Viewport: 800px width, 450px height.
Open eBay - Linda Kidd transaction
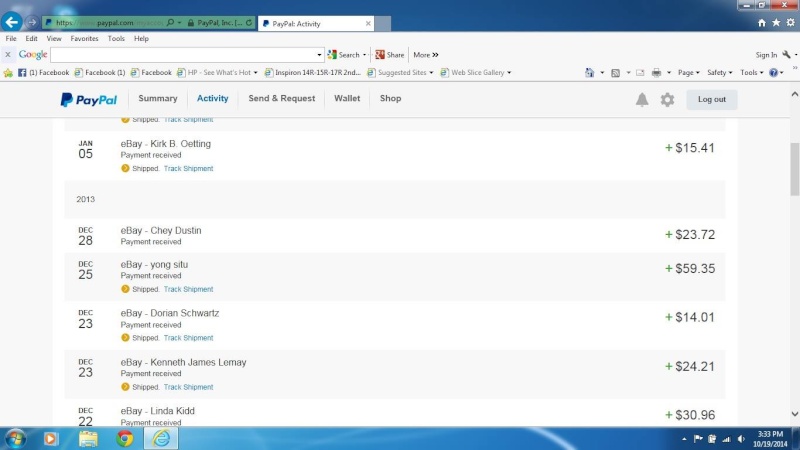coord(158,411)
